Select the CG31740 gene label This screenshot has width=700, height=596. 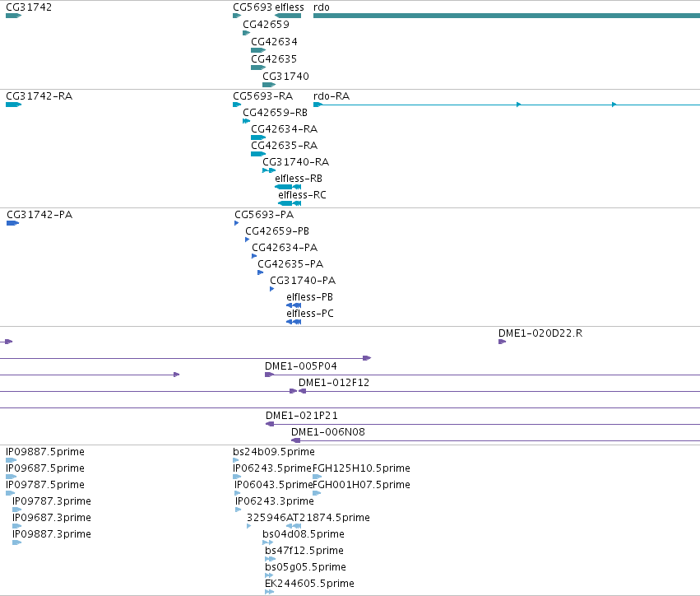[285, 77]
